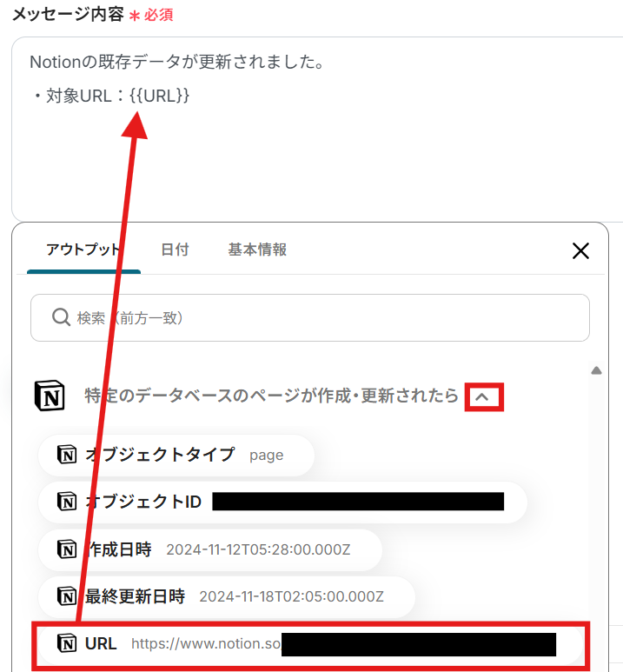Screen dimensions: 623x672
Task: Click the {{URL}} placeholder in message
Action: [159, 96]
